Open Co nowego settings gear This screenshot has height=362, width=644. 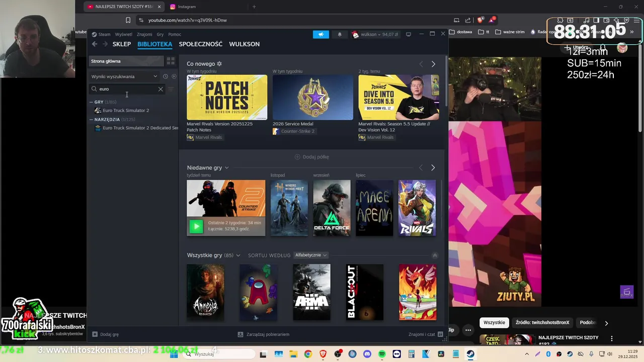[x=219, y=64]
